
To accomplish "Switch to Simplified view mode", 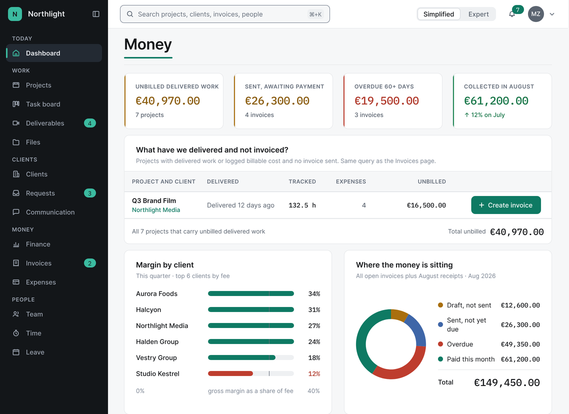I will 439,14.
